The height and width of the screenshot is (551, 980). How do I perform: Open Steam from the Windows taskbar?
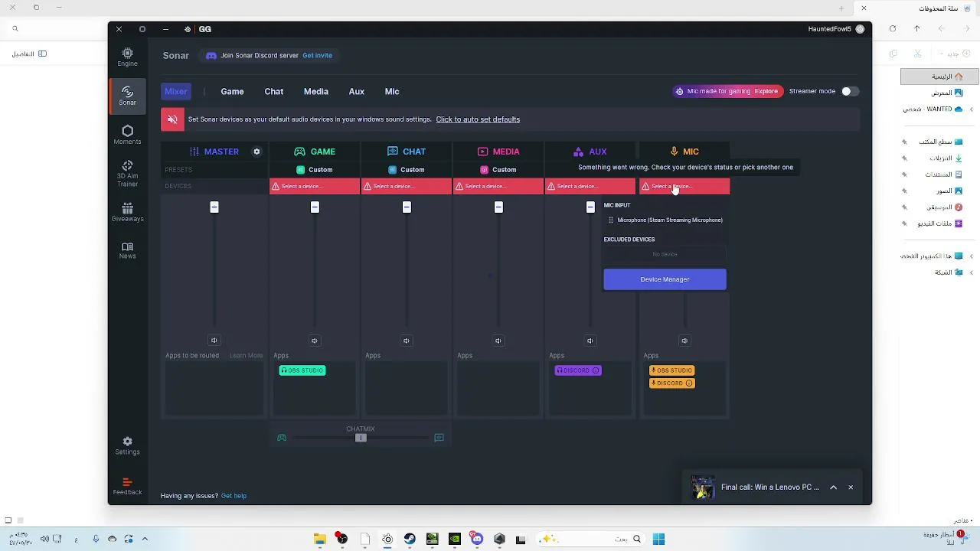tap(410, 539)
